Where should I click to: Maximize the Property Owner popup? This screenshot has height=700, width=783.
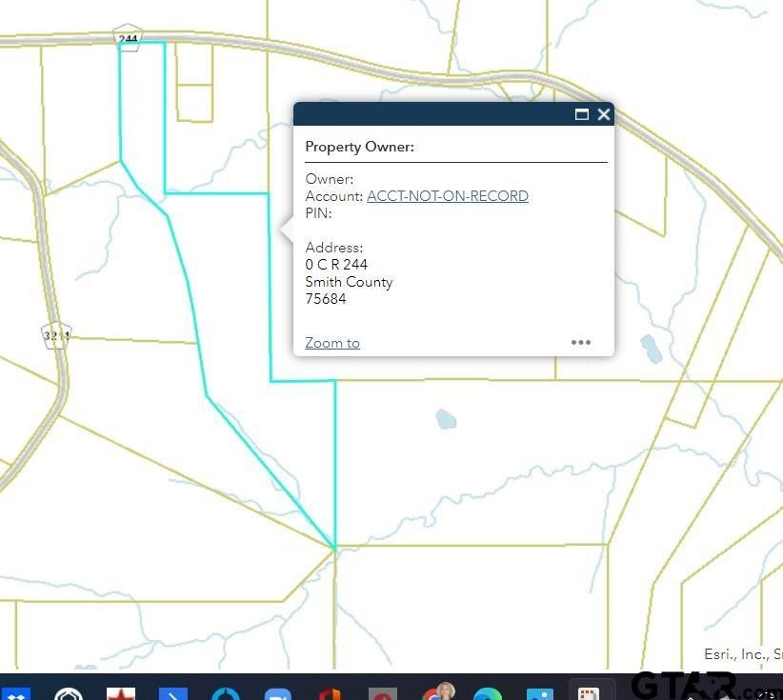point(582,114)
